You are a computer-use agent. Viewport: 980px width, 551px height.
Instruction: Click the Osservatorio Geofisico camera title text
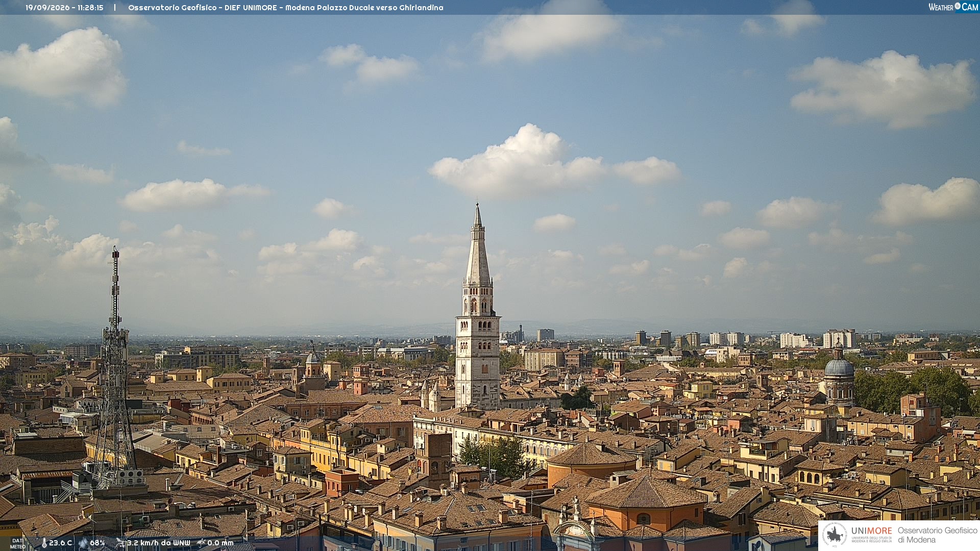(286, 8)
